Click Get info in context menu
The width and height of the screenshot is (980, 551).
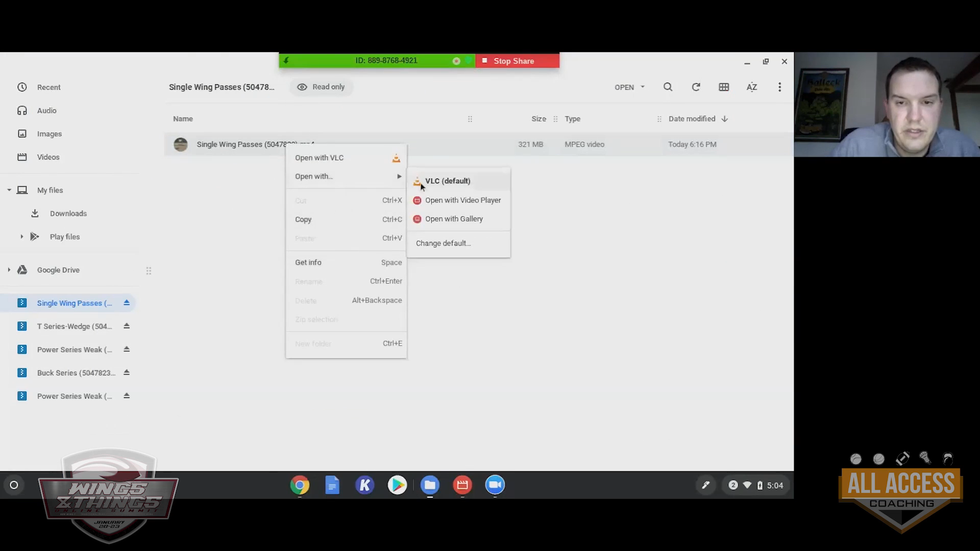tap(308, 262)
